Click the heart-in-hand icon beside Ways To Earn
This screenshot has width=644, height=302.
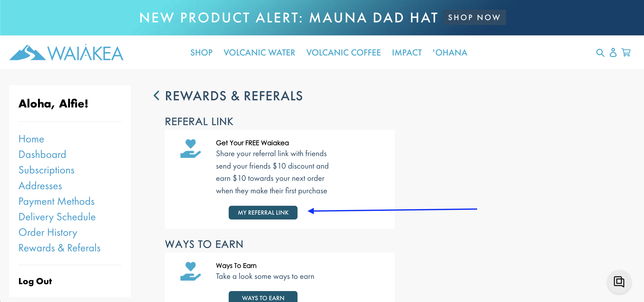(190, 271)
